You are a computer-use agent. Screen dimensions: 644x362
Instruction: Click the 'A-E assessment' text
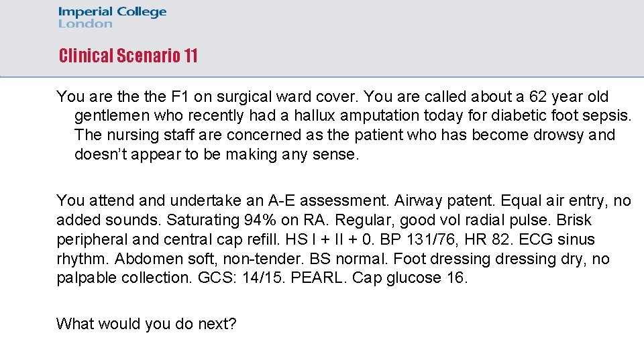[x=327, y=200]
